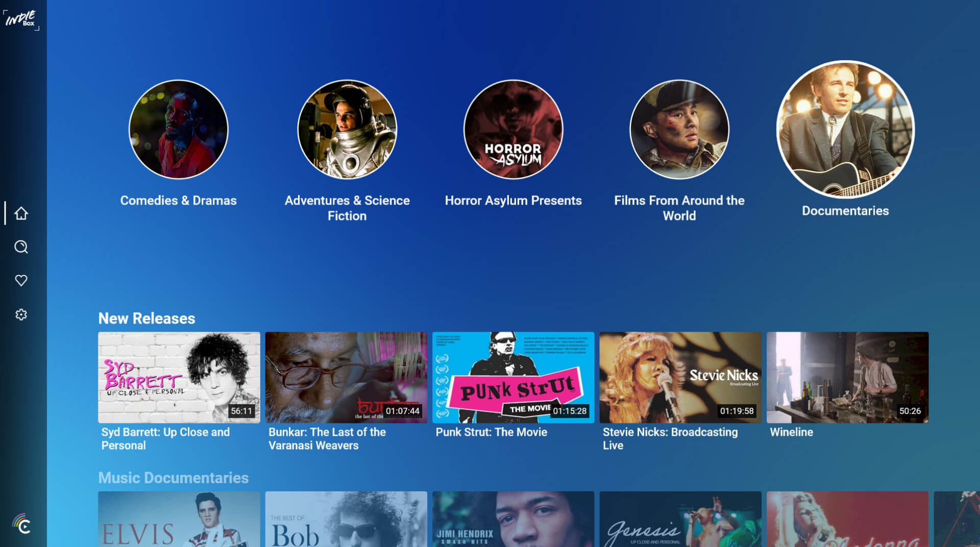Click the IndieBox logo
This screenshot has height=547, width=980.
[x=21, y=19]
